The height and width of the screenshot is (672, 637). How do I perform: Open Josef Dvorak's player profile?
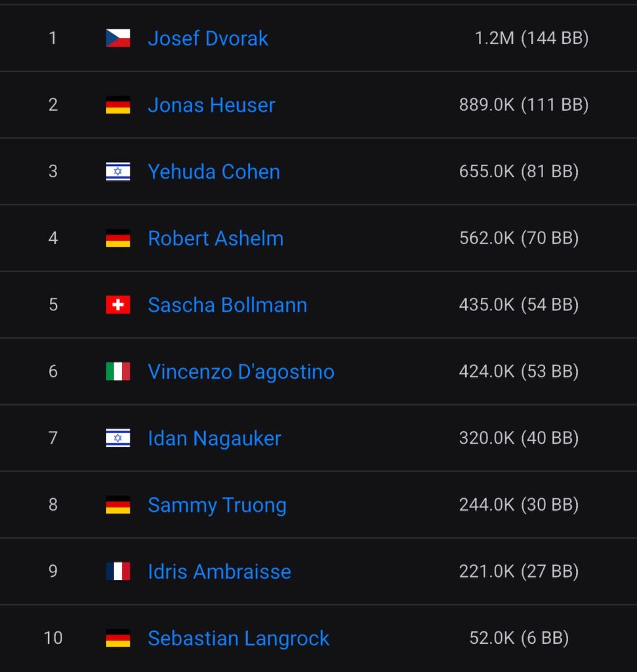click(208, 39)
